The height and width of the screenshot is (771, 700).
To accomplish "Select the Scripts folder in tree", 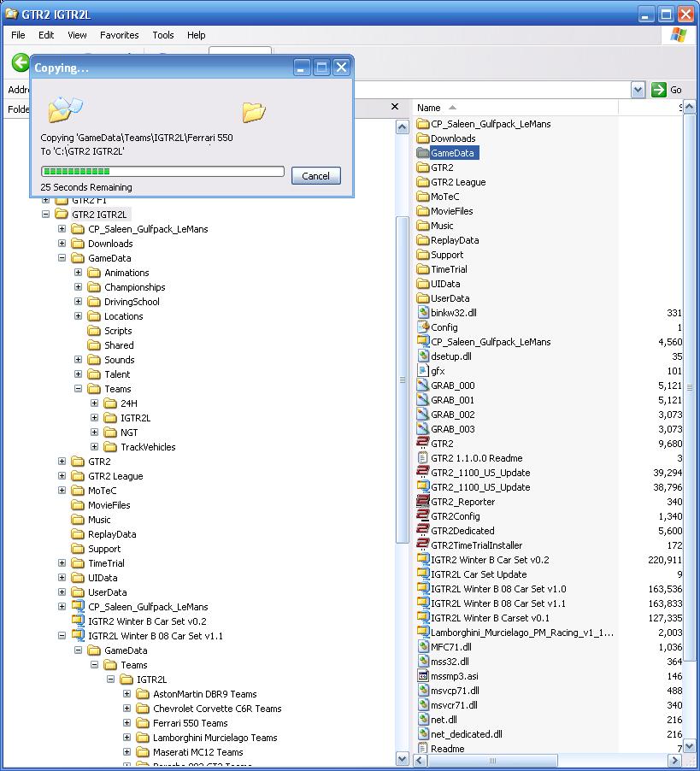I will [x=118, y=331].
